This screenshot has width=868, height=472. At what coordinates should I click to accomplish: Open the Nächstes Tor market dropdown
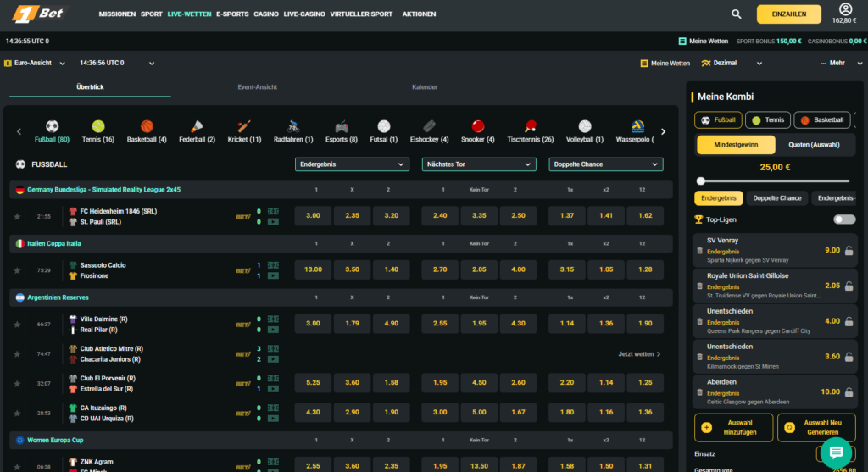click(479, 164)
